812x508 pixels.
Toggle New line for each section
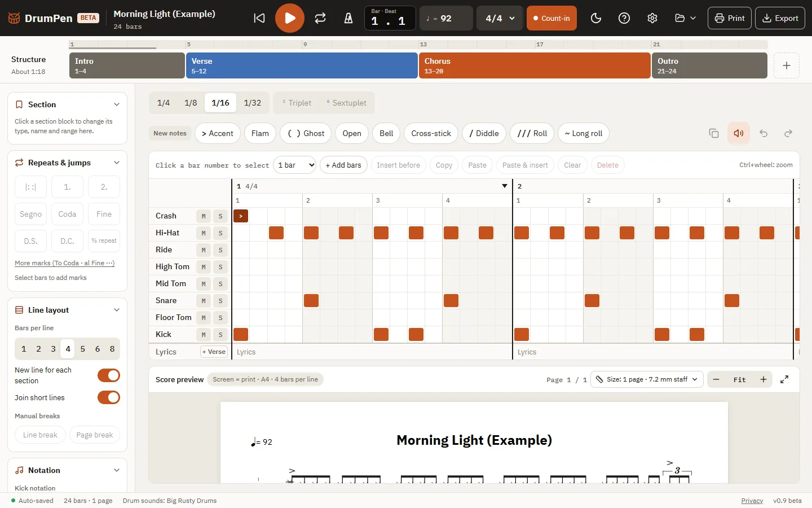(x=109, y=375)
